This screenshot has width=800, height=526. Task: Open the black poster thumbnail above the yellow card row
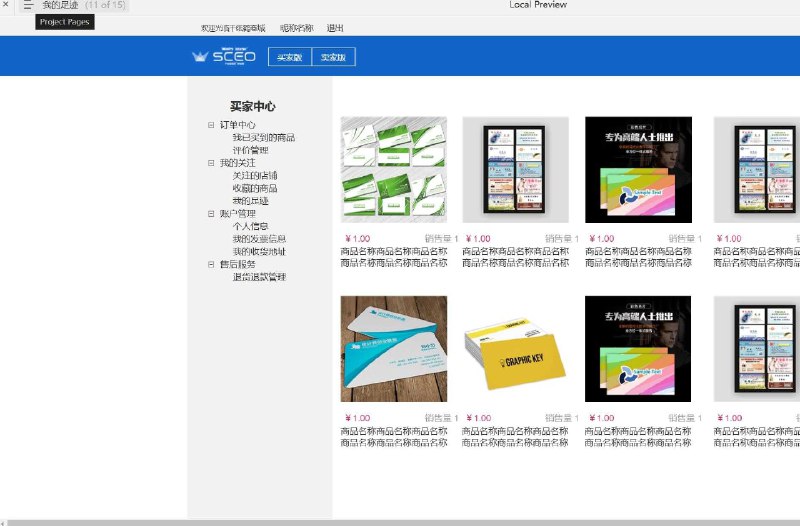[x=638, y=169]
